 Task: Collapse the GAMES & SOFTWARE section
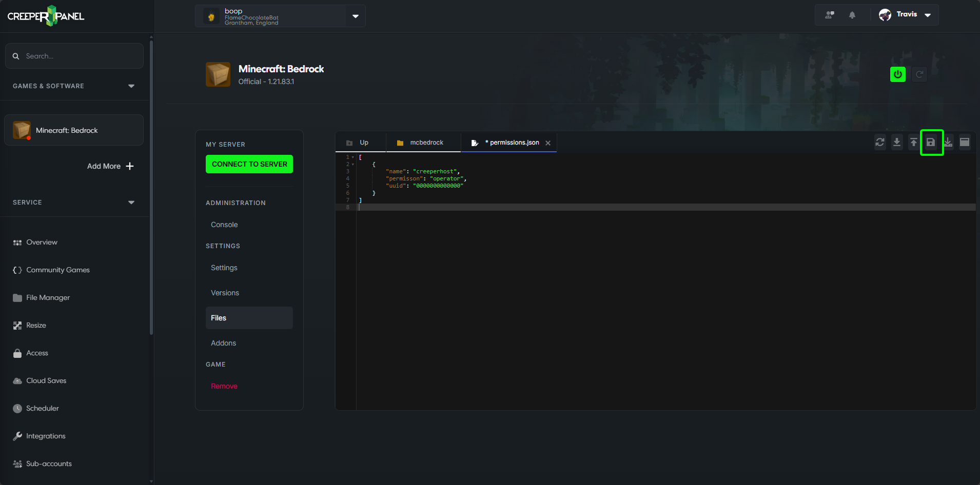pos(131,86)
